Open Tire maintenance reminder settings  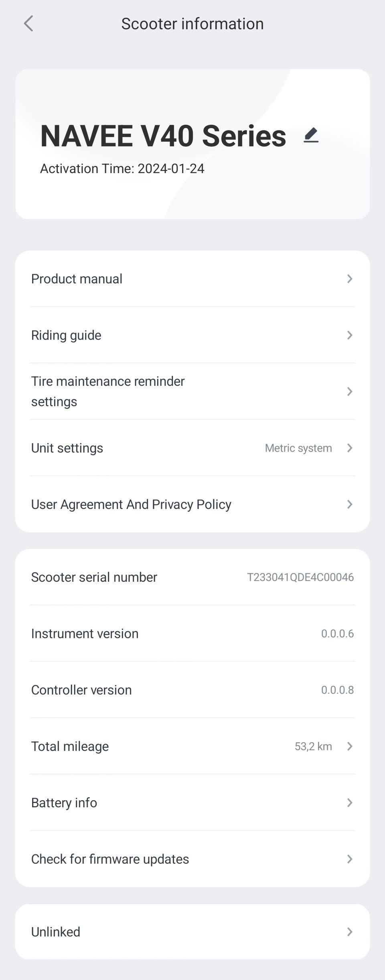(108, 391)
